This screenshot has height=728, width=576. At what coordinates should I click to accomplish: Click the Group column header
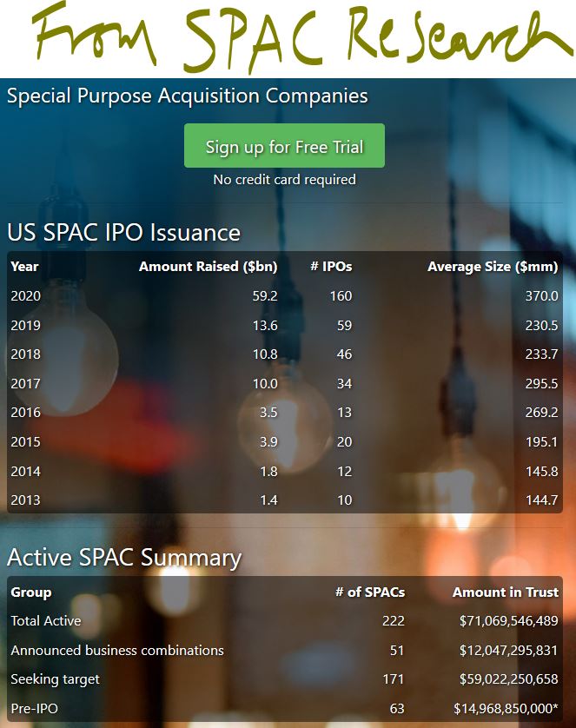[x=31, y=592]
